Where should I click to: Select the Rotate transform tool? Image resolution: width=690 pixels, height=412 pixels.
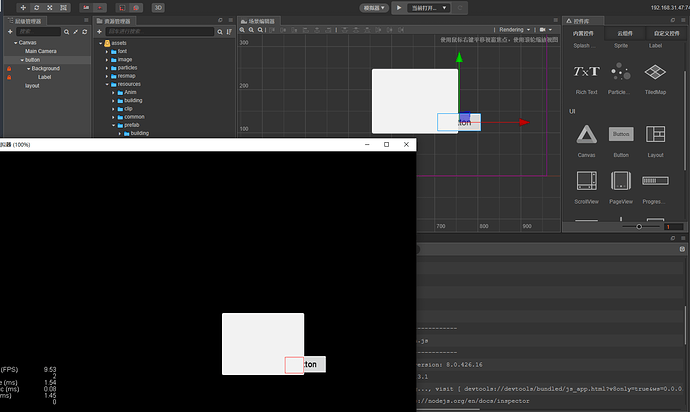37,7
